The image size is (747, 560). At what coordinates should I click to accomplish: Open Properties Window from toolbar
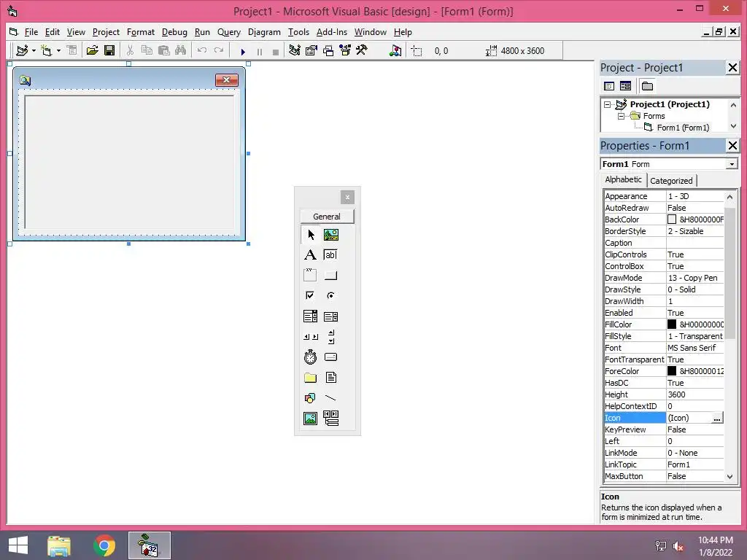311,50
